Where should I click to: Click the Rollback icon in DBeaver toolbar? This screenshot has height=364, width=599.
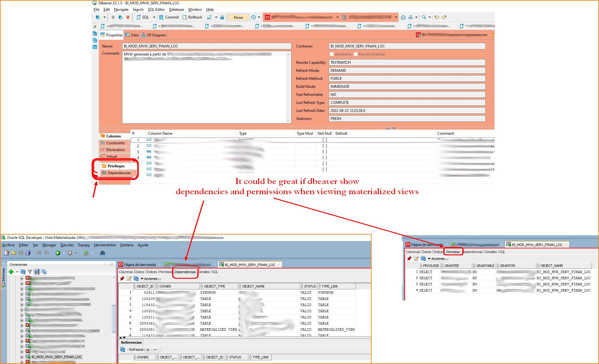(193, 17)
